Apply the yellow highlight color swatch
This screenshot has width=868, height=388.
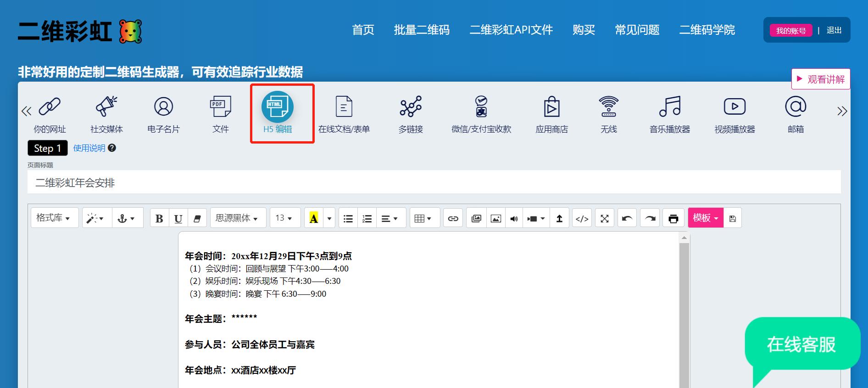click(x=314, y=218)
